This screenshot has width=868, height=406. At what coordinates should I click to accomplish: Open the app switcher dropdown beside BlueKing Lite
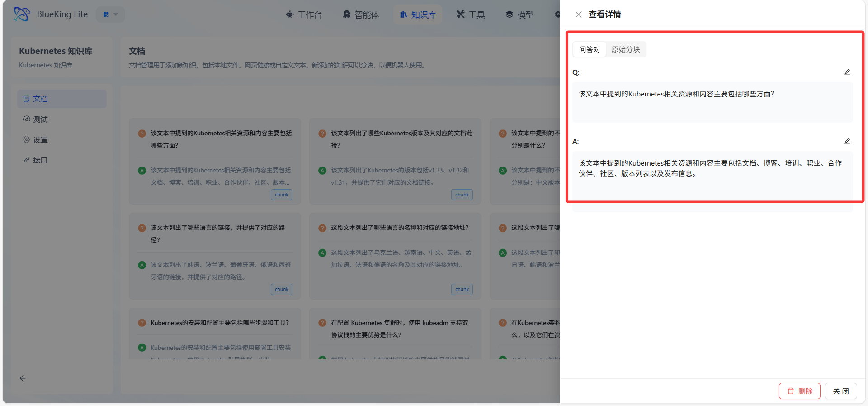point(110,14)
